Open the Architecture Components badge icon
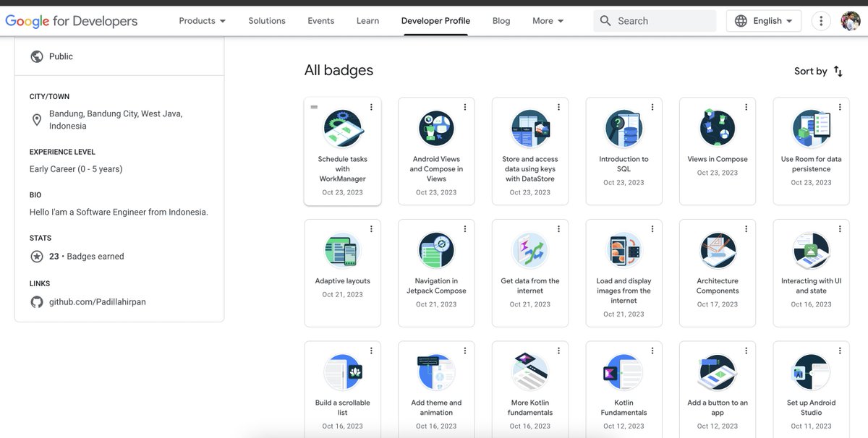The width and height of the screenshot is (868, 438). click(x=718, y=251)
